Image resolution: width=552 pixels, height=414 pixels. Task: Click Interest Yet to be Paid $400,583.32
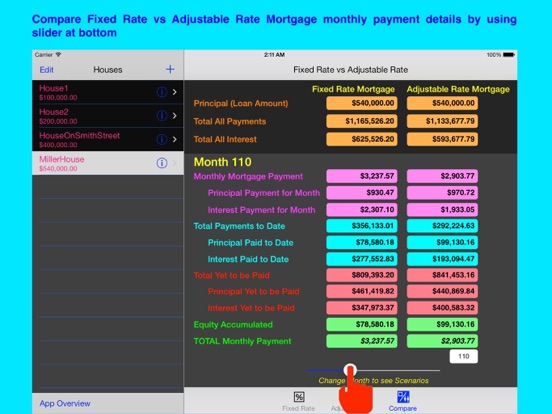[x=442, y=308]
